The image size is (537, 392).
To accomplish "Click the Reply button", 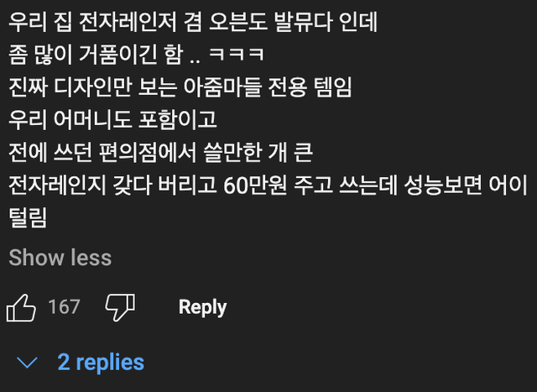I will 202,307.
